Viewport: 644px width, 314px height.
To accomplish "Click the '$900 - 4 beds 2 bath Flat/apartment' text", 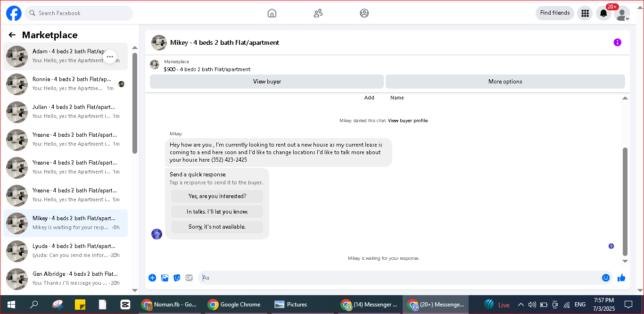I will click(207, 69).
